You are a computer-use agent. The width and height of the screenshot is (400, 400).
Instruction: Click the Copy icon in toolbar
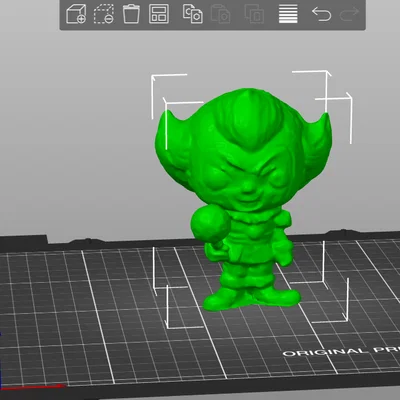pyautogui.click(x=193, y=14)
